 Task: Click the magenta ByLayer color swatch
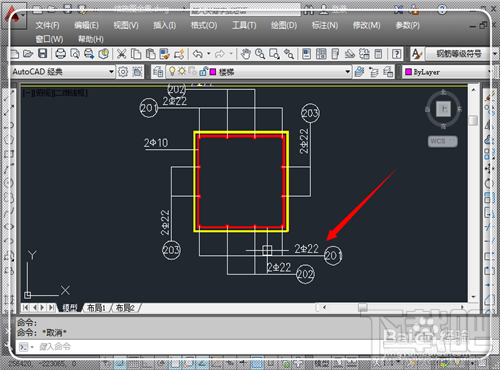pos(408,72)
